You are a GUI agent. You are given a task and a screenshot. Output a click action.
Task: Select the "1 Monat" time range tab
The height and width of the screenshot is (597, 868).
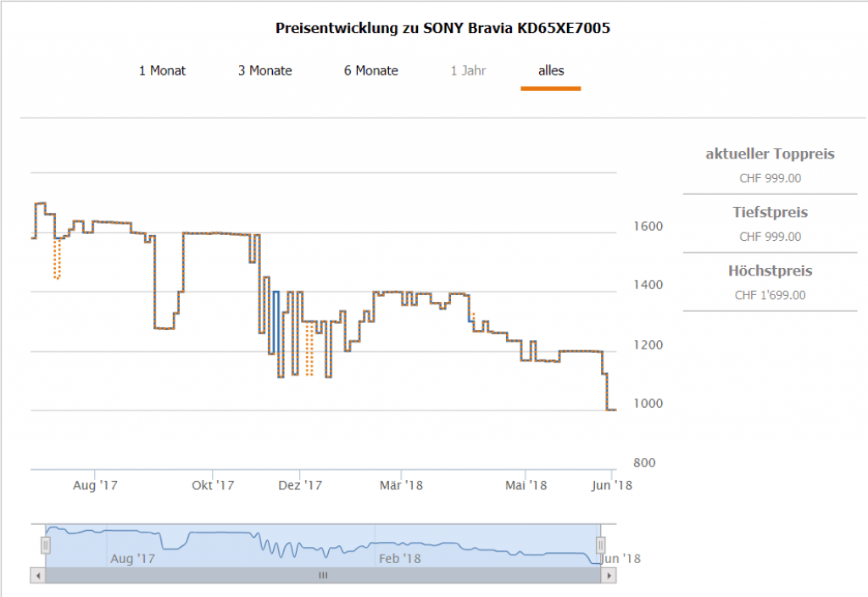(x=162, y=70)
